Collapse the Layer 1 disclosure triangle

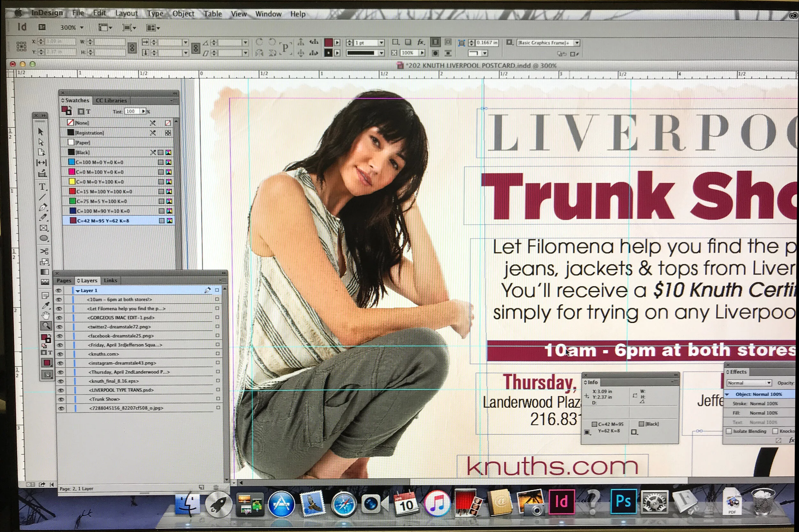[x=78, y=291]
